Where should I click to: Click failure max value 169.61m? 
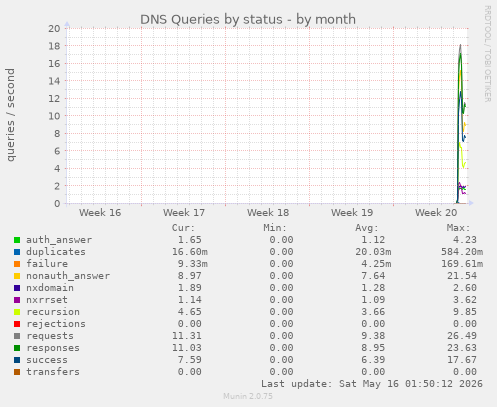tap(462, 264)
